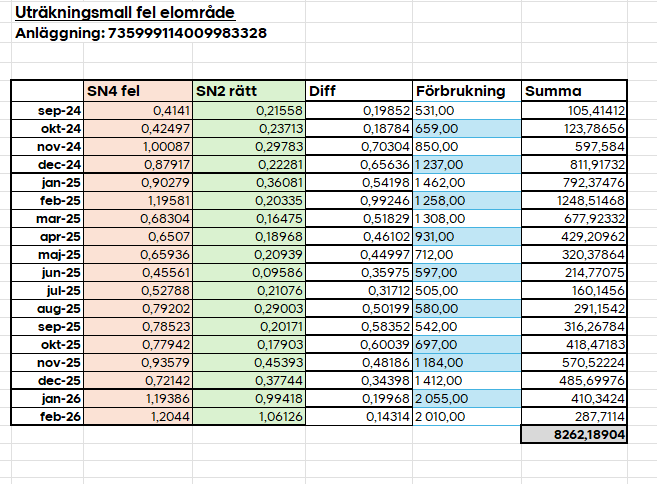Select the total cell 8262,18904
The height and width of the screenshot is (484, 657).
[574, 435]
